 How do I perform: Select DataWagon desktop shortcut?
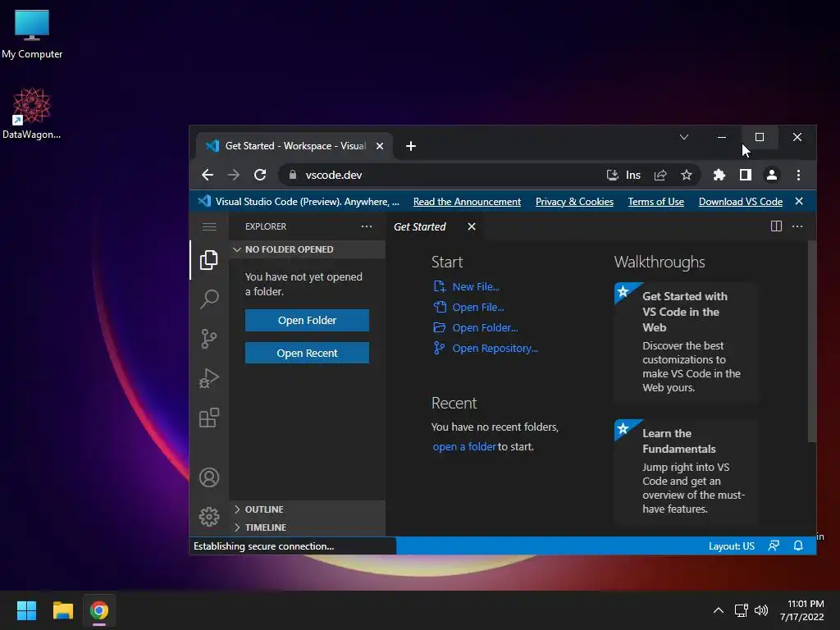pyautogui.click(x=32, y=113)
